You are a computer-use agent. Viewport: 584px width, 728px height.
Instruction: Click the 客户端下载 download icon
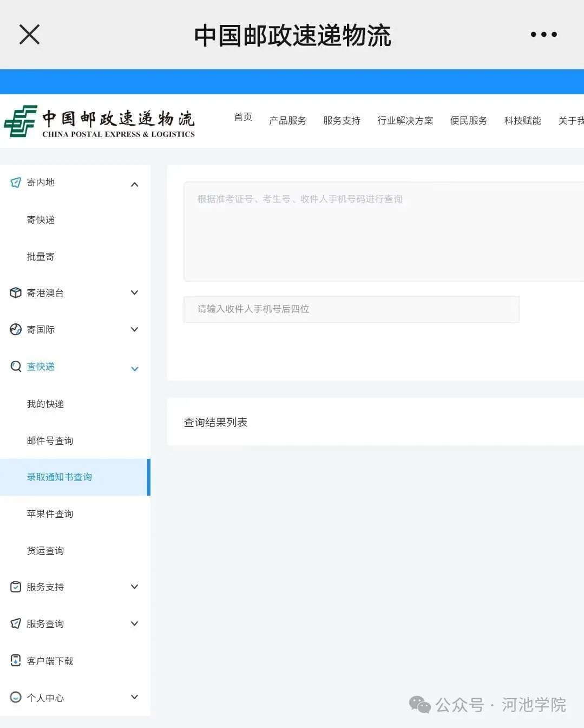click(x=15, y=660)
